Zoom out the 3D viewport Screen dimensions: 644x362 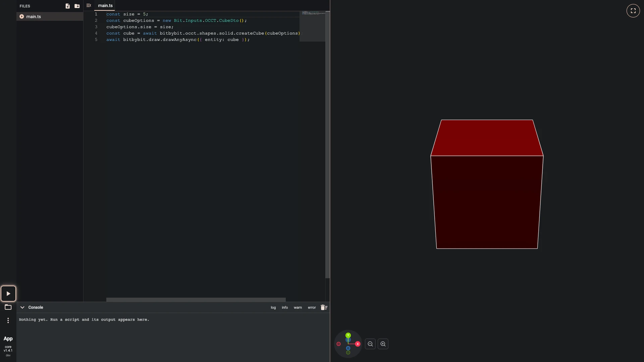coord(370,344)
